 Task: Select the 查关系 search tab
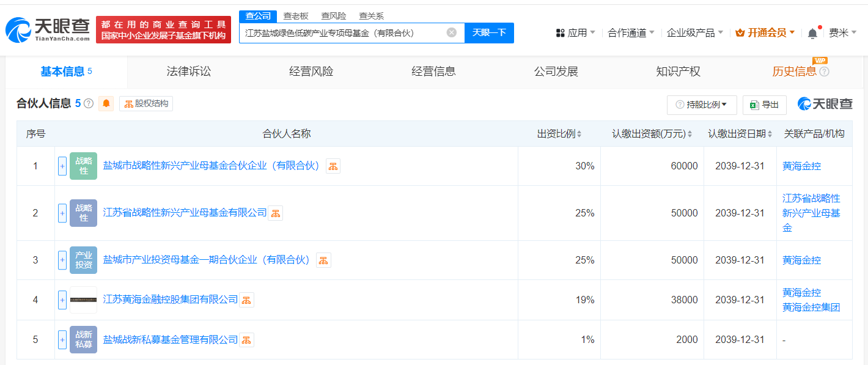coord(372,17)
